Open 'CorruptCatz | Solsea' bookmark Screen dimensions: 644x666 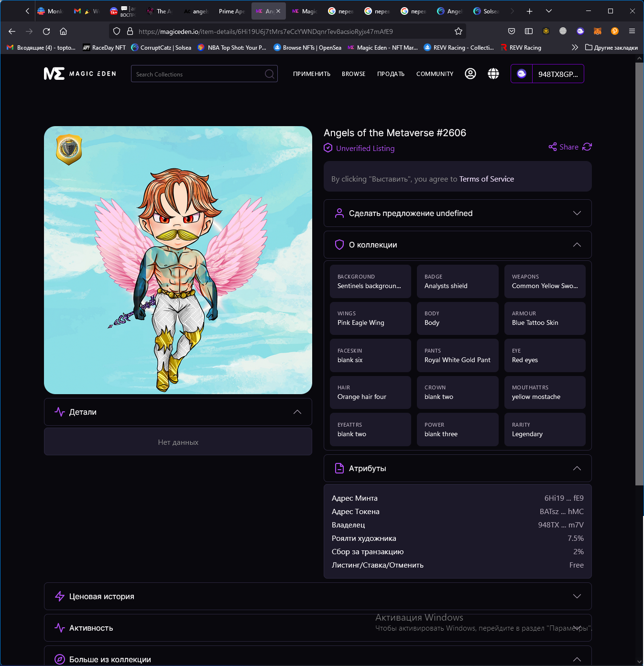(x=162, y=47)
